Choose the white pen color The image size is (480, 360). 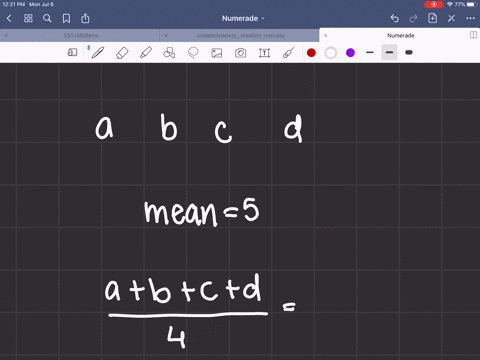(x=331, y=53)
